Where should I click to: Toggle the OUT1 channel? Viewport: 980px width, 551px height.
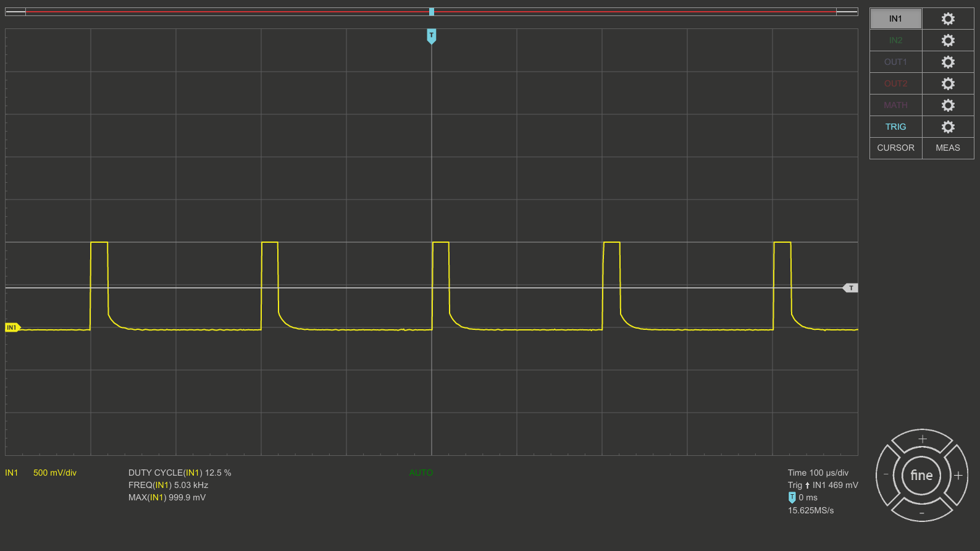(895, 62)
